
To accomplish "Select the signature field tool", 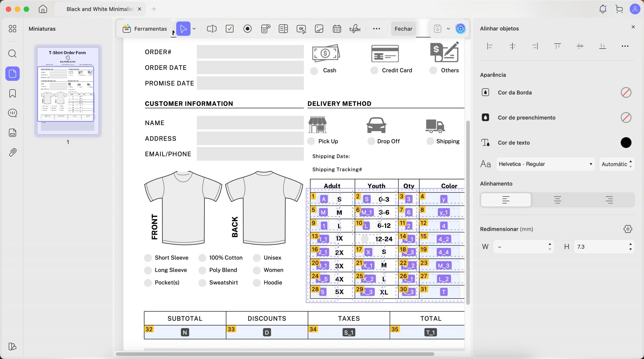I will point(355,29).
